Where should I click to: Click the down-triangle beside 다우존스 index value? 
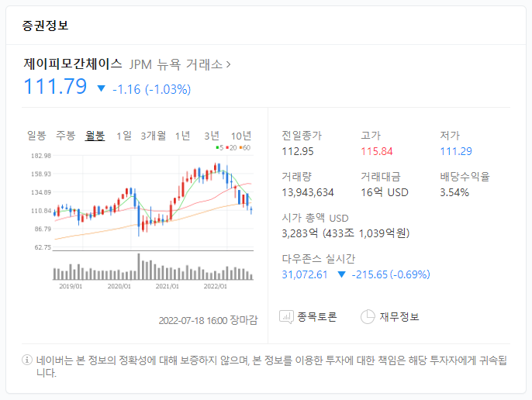(x=341, y=274)
